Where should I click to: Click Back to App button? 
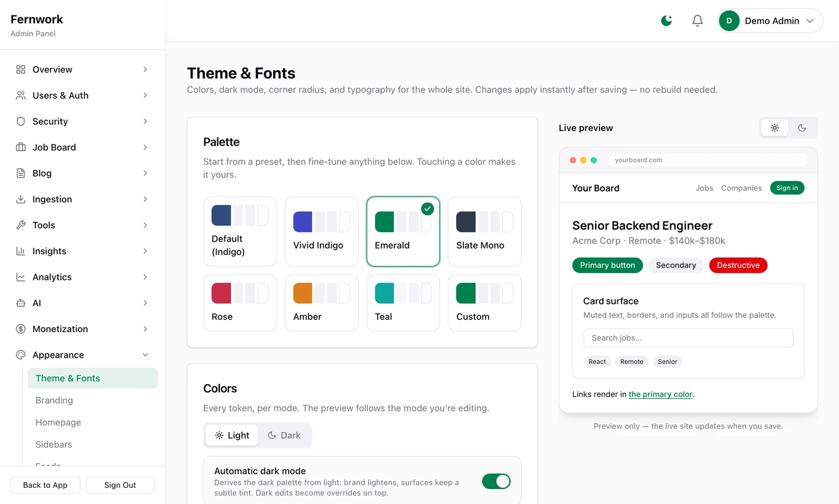click(45, 485)
